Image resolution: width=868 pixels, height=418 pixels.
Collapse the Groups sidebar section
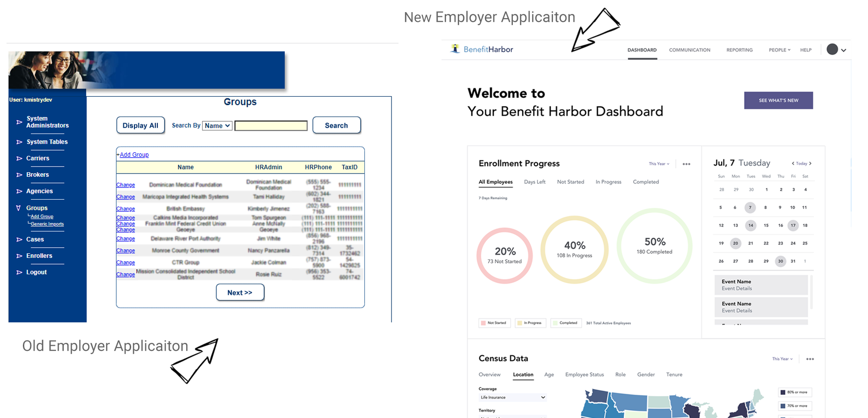(x=19, y=208)
